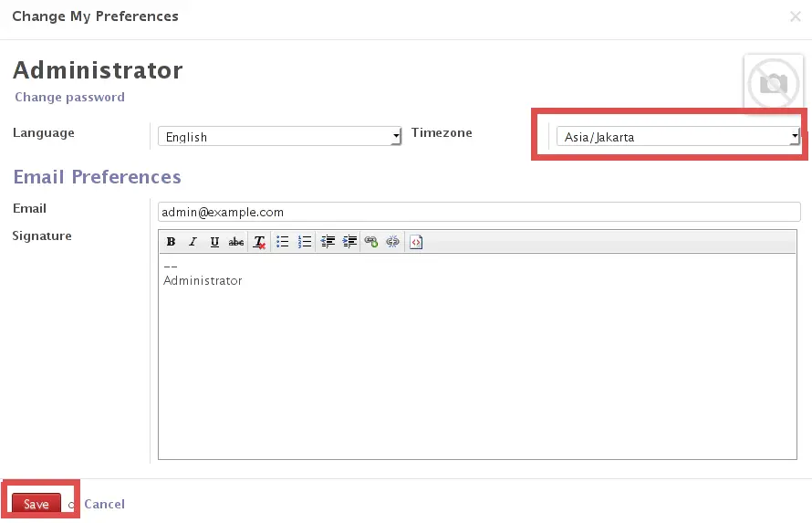Apply underline formatting in signature
The image size is (812, 523).
tap(214, 242)
